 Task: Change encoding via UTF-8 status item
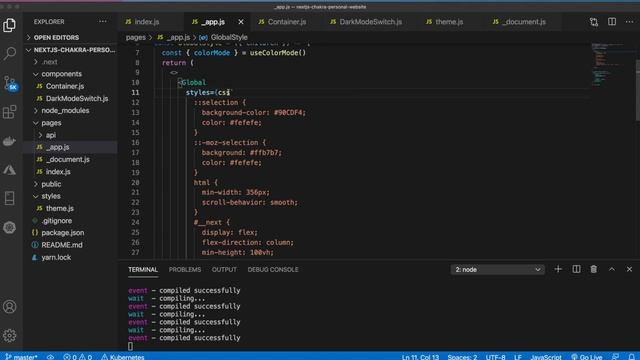click(x=496, y=357)
